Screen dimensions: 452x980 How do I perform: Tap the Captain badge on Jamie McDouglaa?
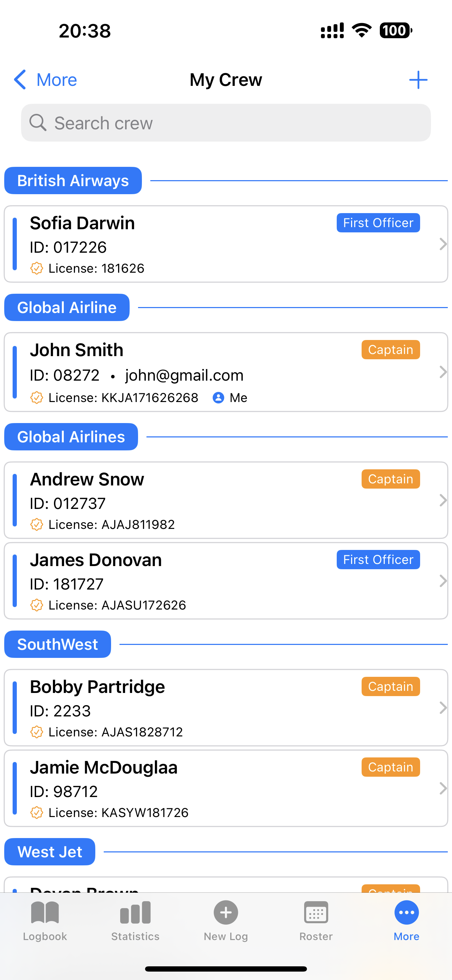pyautogui.click(x=390, y=767)
